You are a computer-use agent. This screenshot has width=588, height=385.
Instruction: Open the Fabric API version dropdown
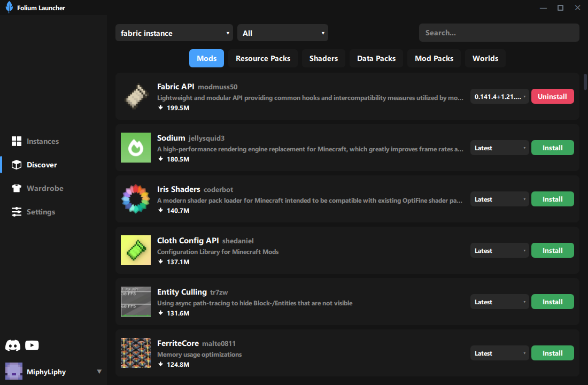click(x=499, y=96)
